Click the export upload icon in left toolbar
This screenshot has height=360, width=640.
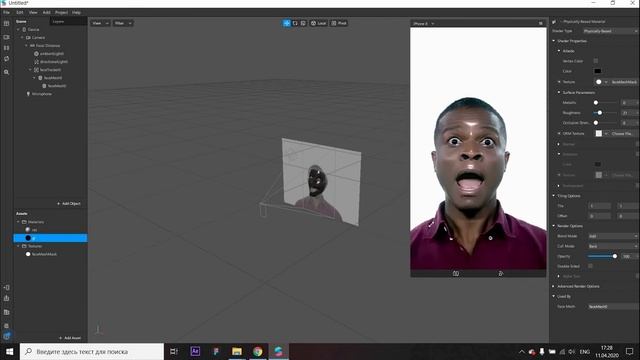pyautogui.click(x=6, y=299)
